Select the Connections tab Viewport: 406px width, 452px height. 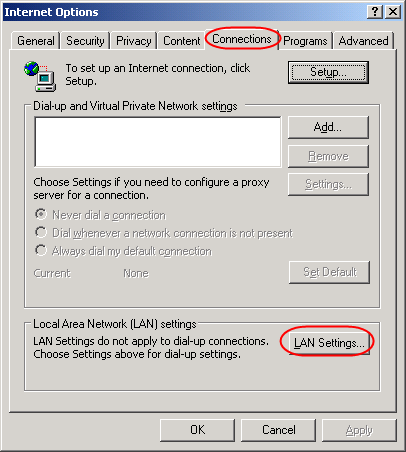tap(242, 39)
